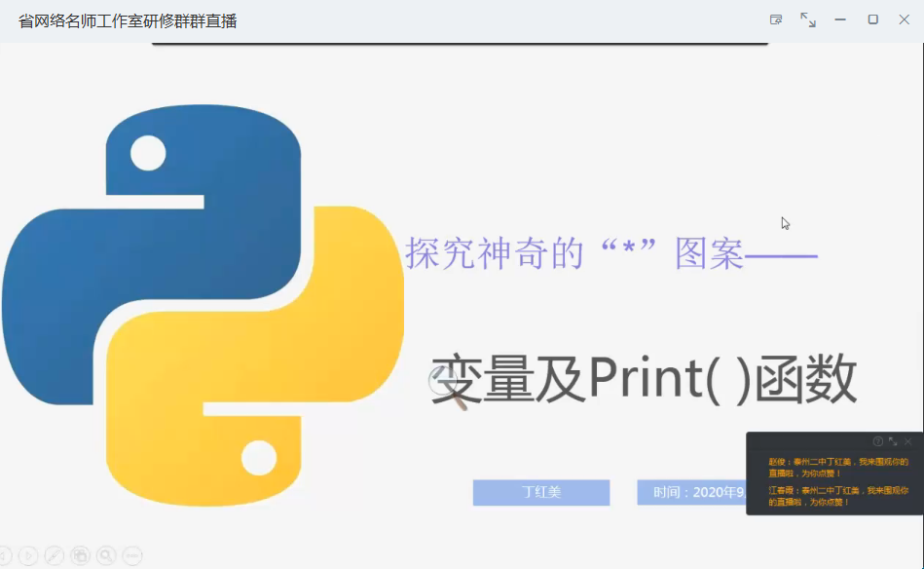The width and height of the screenshot is (924, 569).
Task: Click the Python logo image
Action: pos(203,305)
